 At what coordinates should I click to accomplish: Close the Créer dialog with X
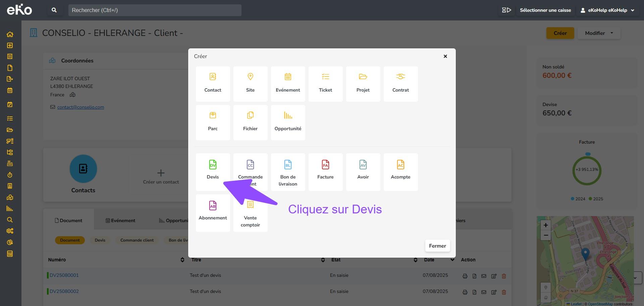coord(445,56)
